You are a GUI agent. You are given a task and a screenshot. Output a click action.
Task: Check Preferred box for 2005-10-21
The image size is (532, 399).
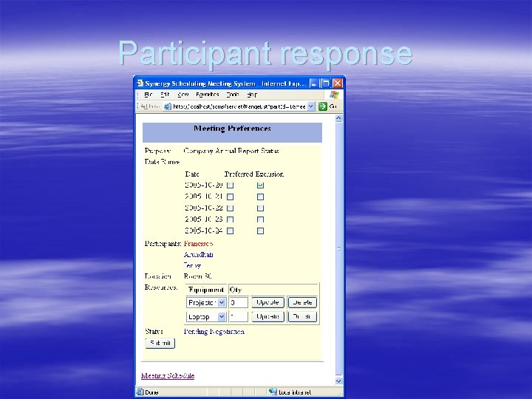[230, 197]
